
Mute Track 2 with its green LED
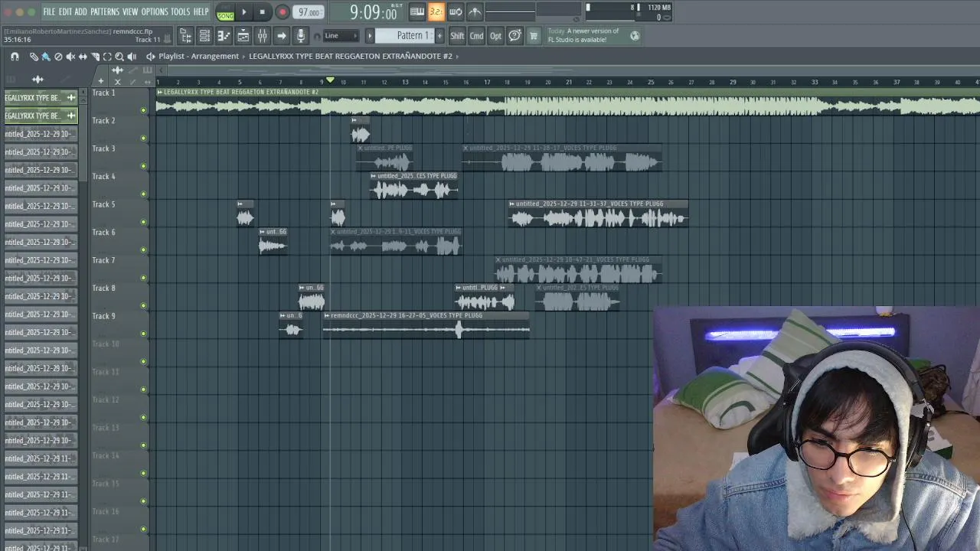[143, 139]
